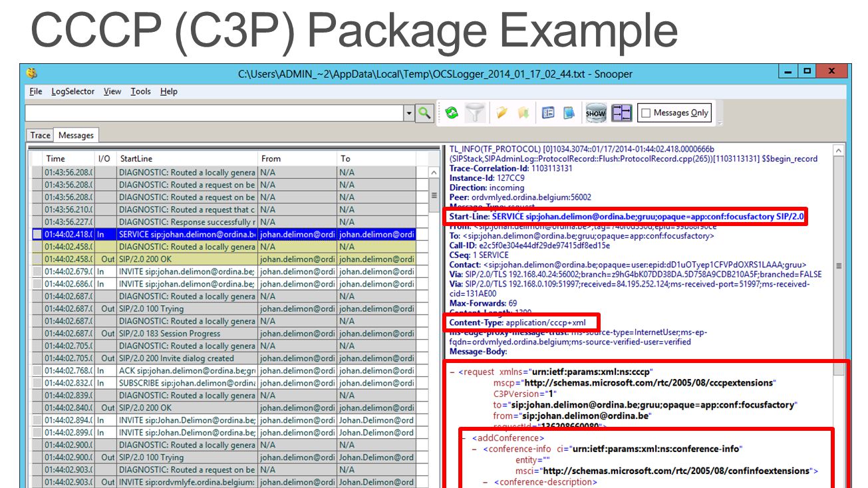The image size is (868, 488).
Task: Click the detail pane scrollbar thumb
Action: tap(838, 266)
